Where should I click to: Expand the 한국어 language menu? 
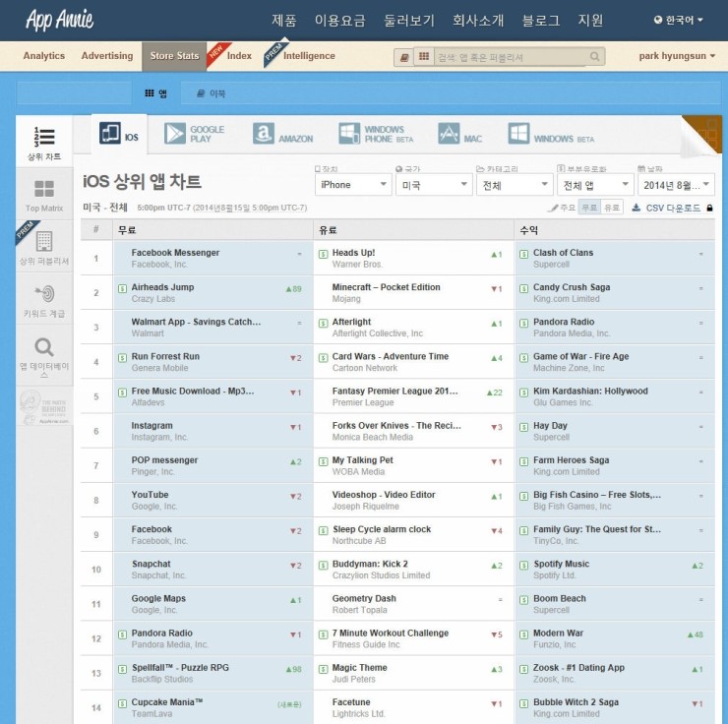click(679, 20)
